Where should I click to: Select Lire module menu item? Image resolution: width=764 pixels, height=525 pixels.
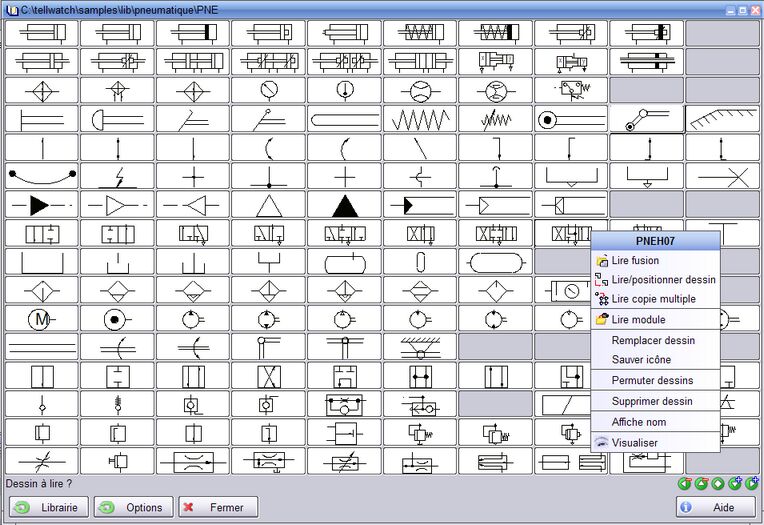(x=655, y=320)
